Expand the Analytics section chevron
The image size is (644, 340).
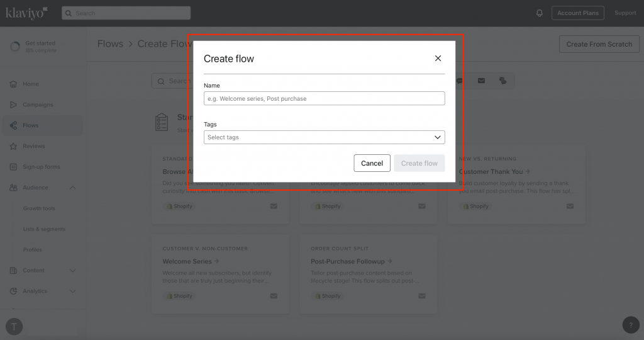(73, 291)
